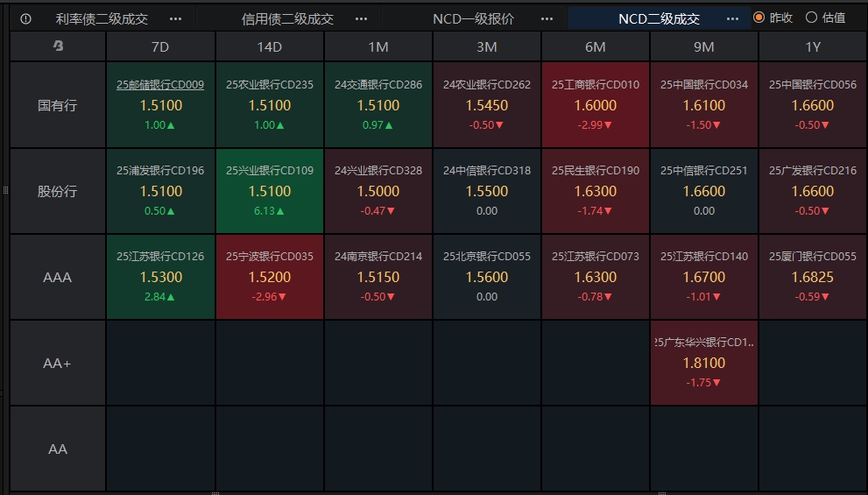Open more options next to NCD二级成交
The width and height of the screenshot is (868, 495).
(x=732, y=18)
